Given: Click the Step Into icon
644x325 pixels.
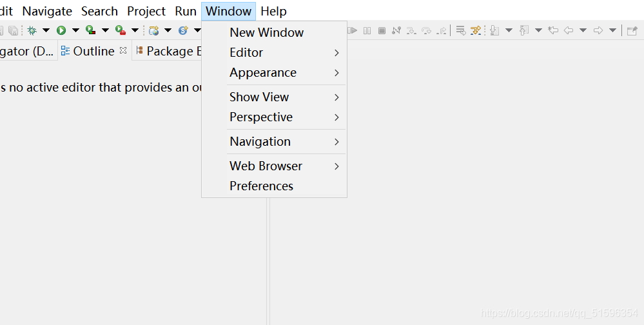Looking at the screenshot, I should pyautogui.click(x=411, y=30).
